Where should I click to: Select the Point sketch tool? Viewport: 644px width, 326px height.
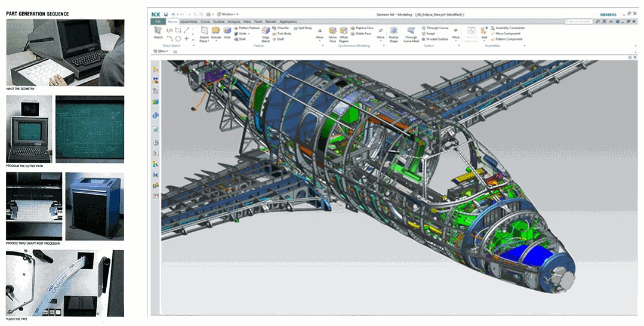186,39
